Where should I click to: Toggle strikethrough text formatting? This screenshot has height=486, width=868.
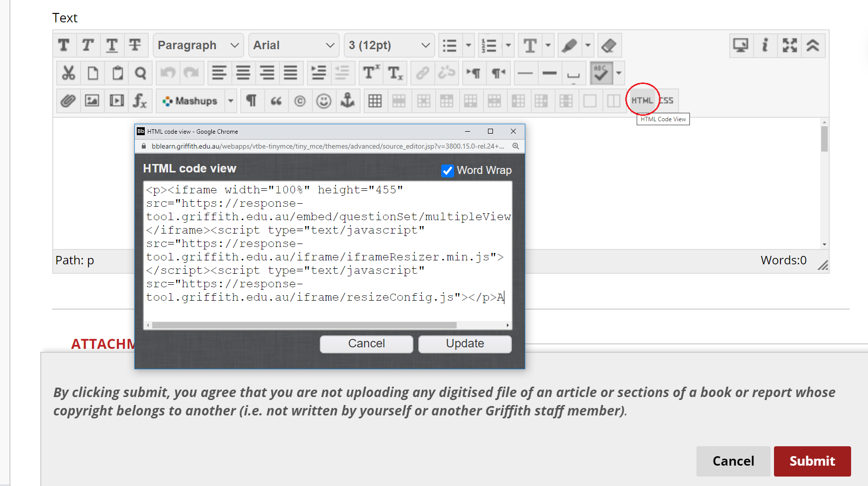[x=135, y=45]
